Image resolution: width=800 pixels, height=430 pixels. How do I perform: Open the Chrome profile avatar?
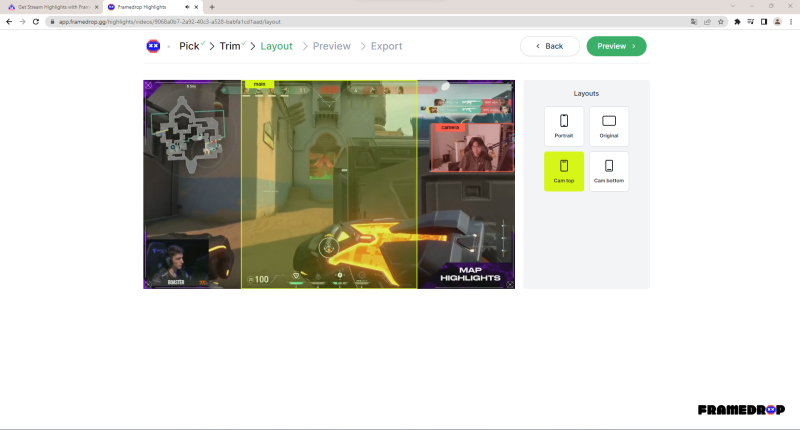click(x=777, y=22)
